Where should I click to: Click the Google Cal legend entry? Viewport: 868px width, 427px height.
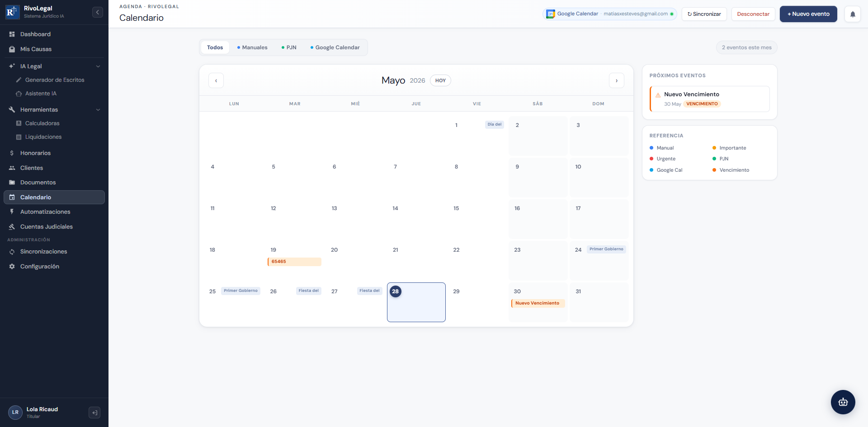(x=666, y=170)
